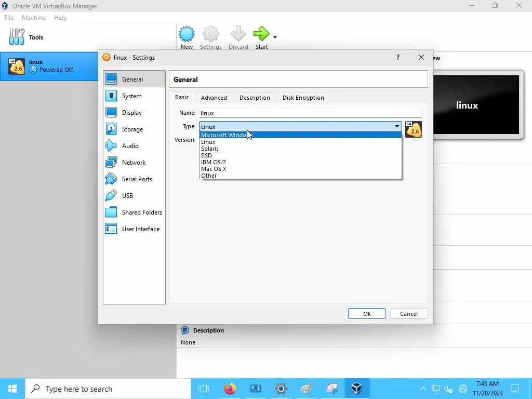Click the VirtualBox taskbar icon
The image size is (532, 399).
click(x=356, y=389)
